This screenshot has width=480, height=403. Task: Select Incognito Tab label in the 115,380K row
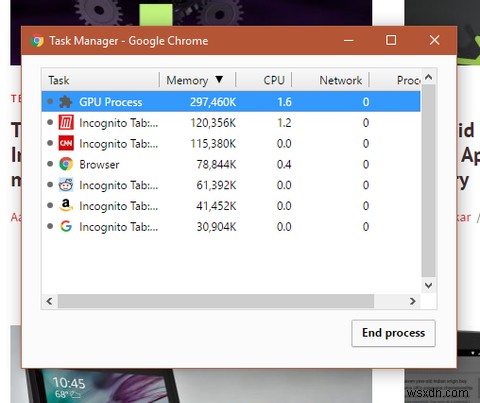(x=119, y=144)
